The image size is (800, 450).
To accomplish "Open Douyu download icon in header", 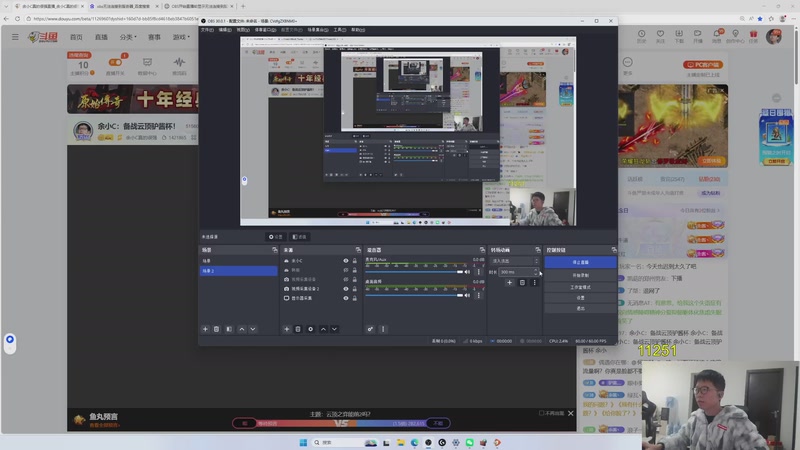I will pyautogui.click(x=679, y=34).
